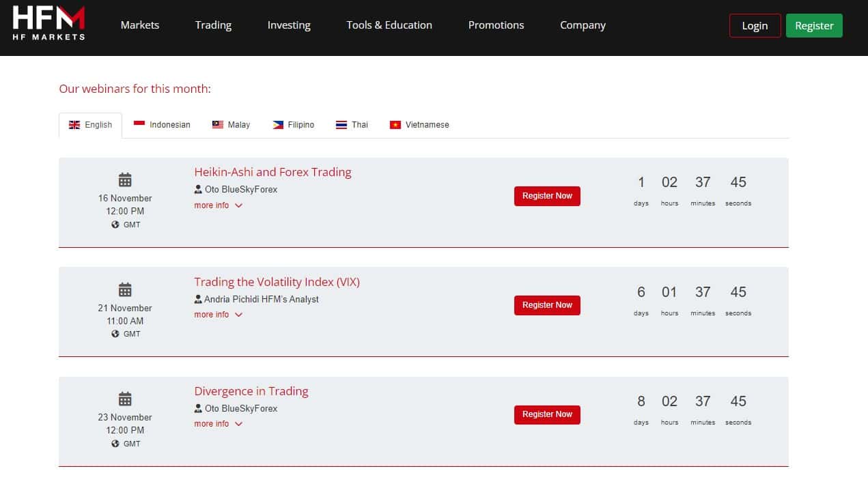The image size is (868, 501).
Task: Register Now for Divergence in Trading webinar
Action: click(x=547, y=414)
